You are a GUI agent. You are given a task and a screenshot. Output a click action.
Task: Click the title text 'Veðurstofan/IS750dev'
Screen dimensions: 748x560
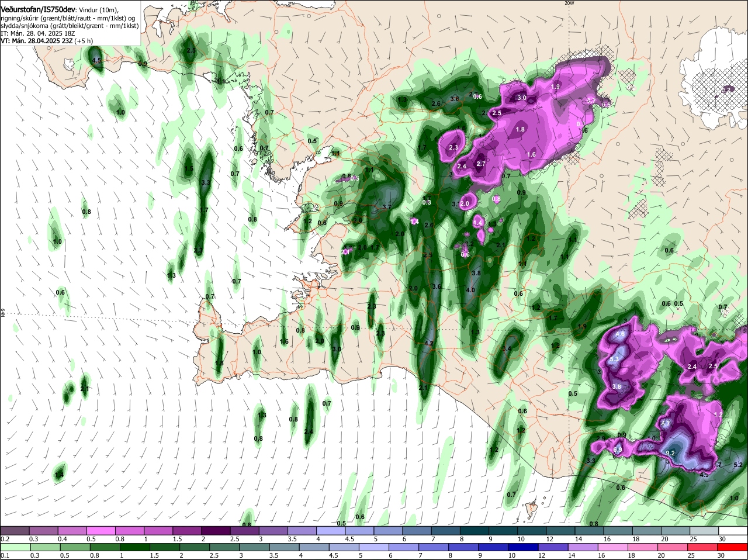click(x=39, y=10)
